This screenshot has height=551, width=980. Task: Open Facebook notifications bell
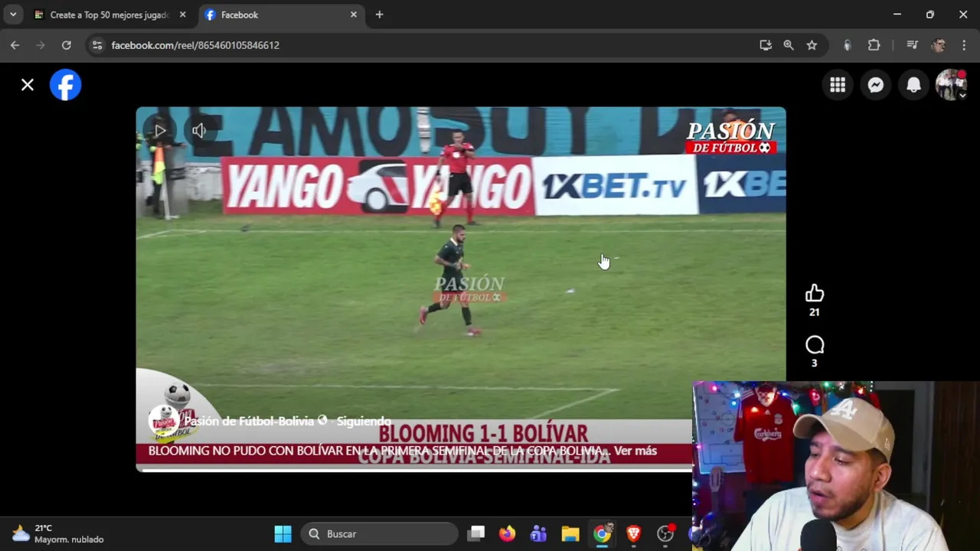[914, 85]
